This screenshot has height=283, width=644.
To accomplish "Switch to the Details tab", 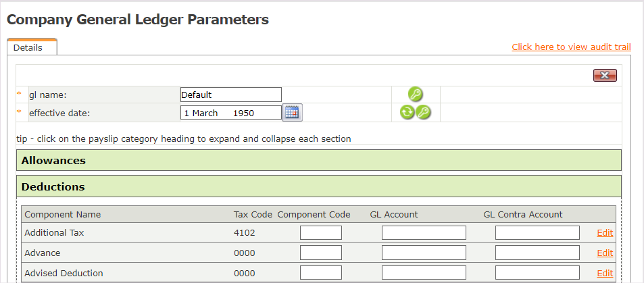I will [28, 48].
